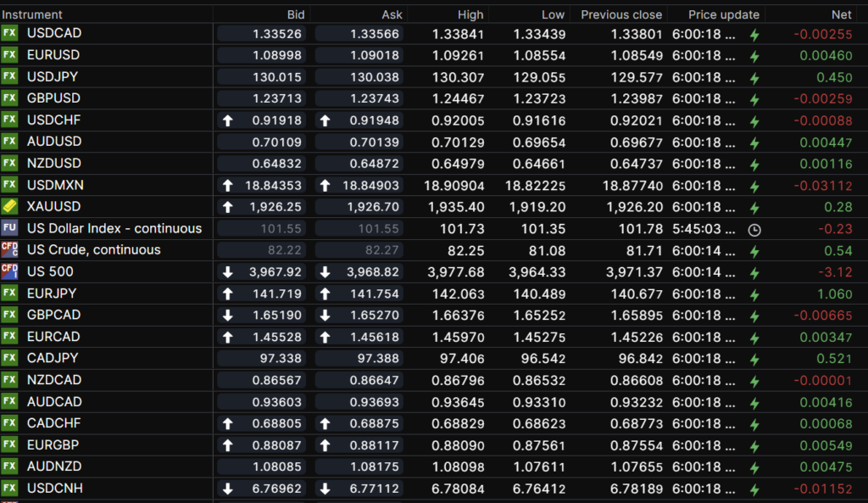Click the lightning icon in the XAUUSD row
Image resolution: width=868 pixels, height=503 pixels.
pyautogui.click(x=754, y=207)
